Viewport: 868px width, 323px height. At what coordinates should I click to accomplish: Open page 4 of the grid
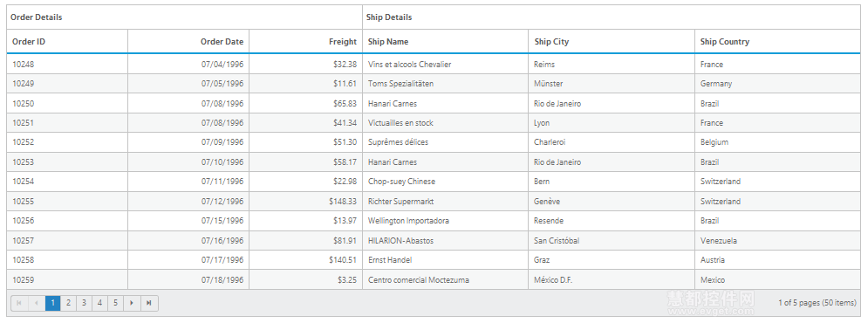(99, 303)
